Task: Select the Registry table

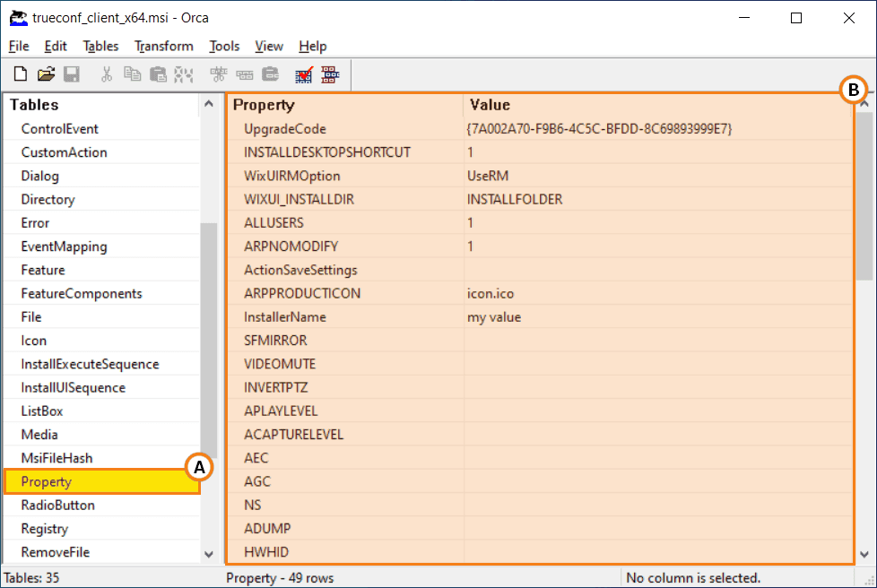Action: click(101, 528)
